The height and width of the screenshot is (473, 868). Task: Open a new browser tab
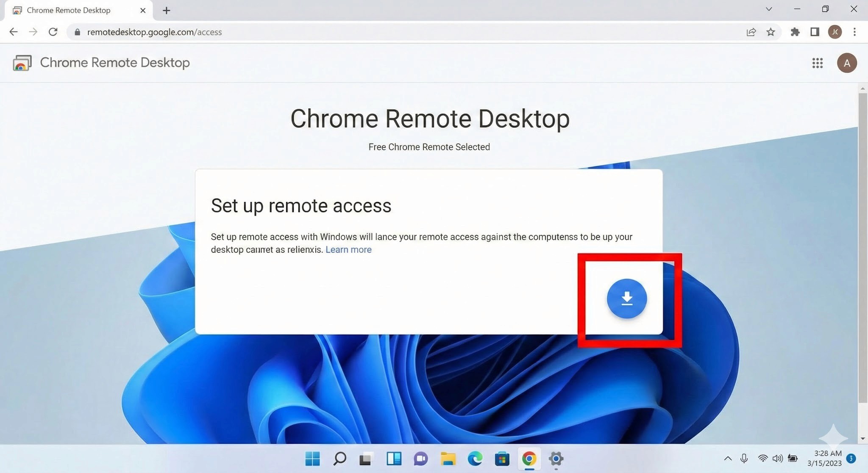point(167,11)
